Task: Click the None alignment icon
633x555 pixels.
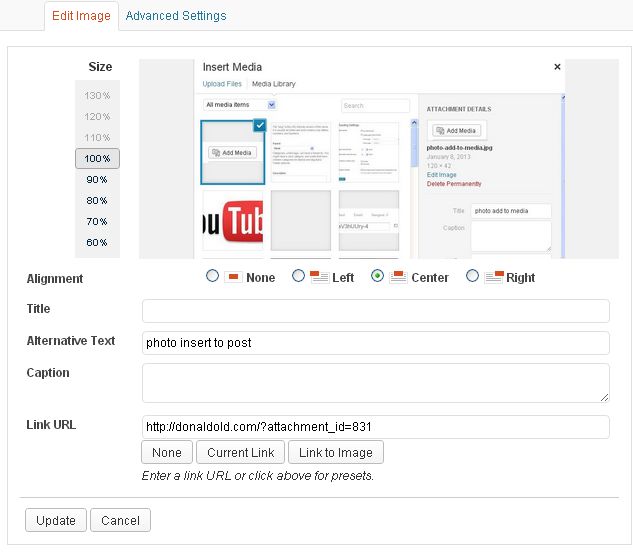Action: pos(233,277)
